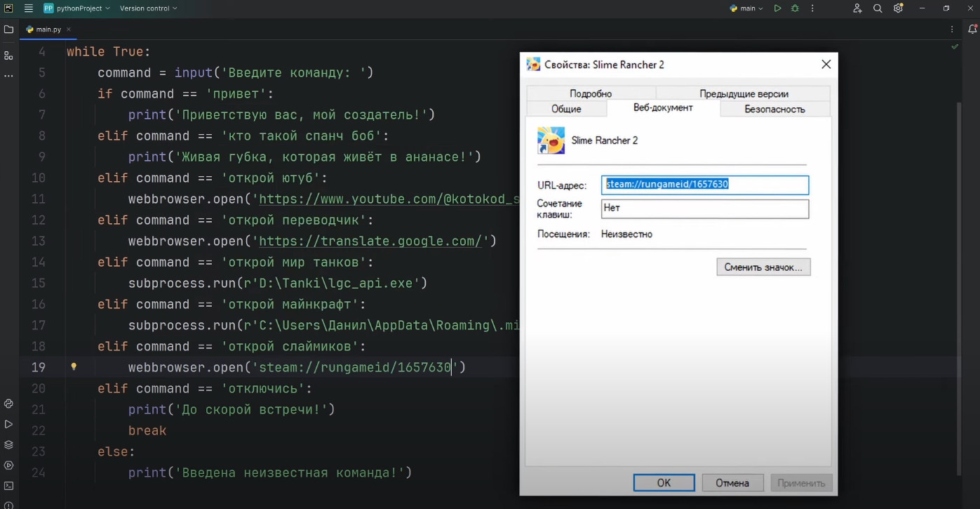
Task: Start debugging with the green bug icon
Action: (795, 8)
